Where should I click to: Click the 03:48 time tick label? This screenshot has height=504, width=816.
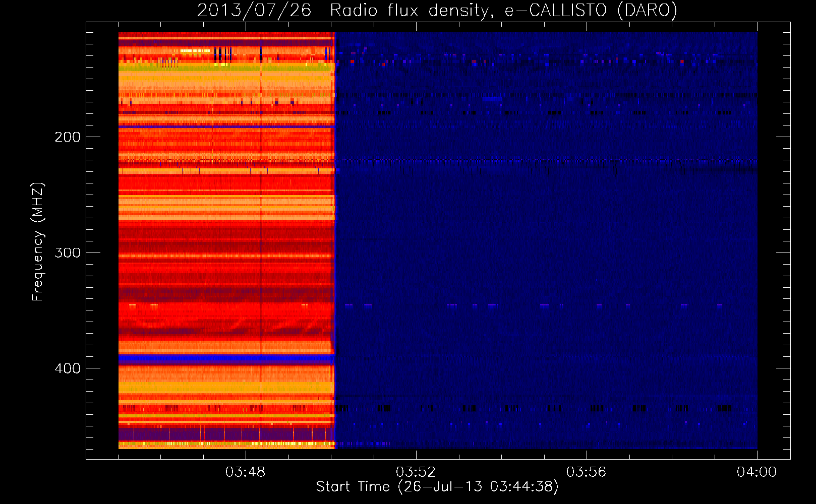245,472
